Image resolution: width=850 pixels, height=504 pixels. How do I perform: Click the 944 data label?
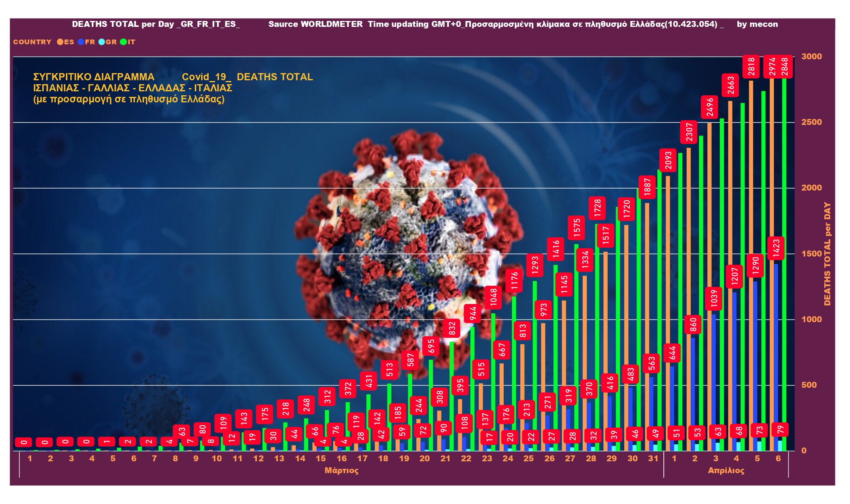click(473, 313)
